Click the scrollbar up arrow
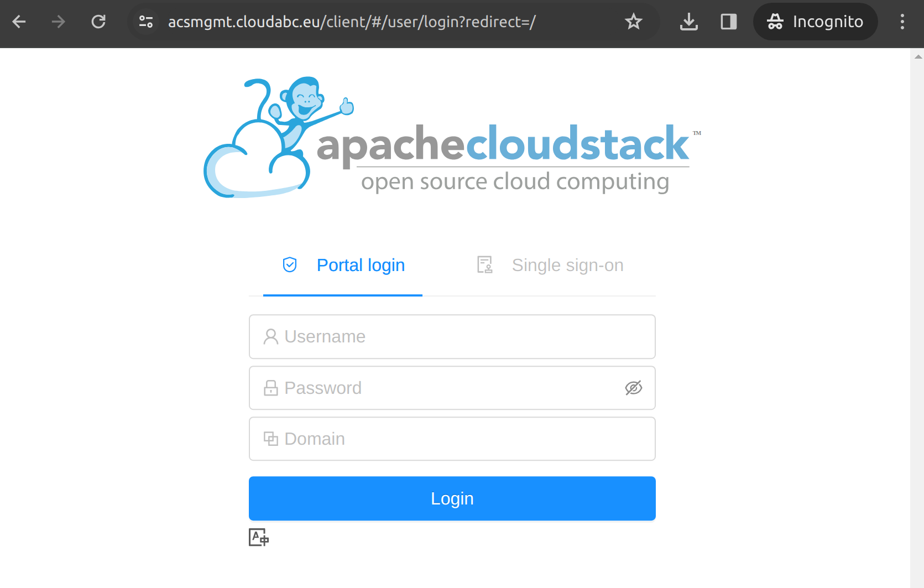The width and height of the screenshot is (924, 588). [918, 56]
